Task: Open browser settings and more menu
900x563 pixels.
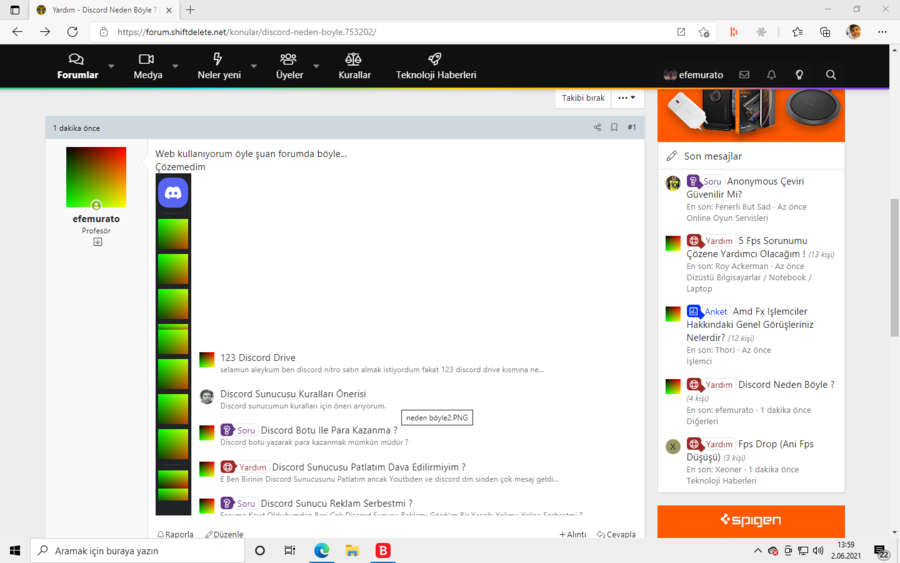Action: [882, 32]
